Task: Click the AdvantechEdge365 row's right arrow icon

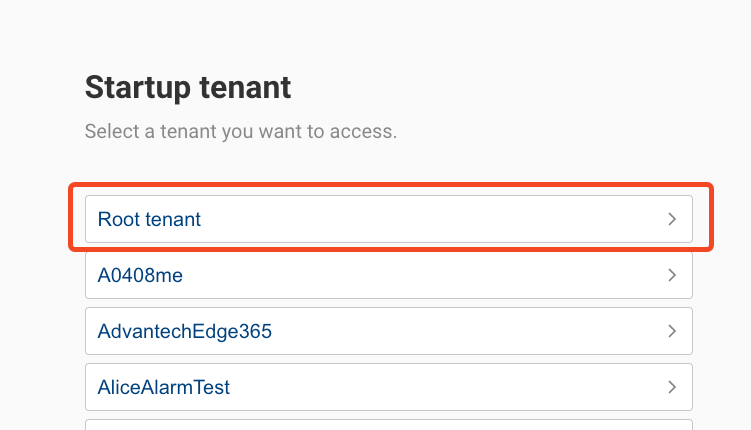Action: click(672, 331)
